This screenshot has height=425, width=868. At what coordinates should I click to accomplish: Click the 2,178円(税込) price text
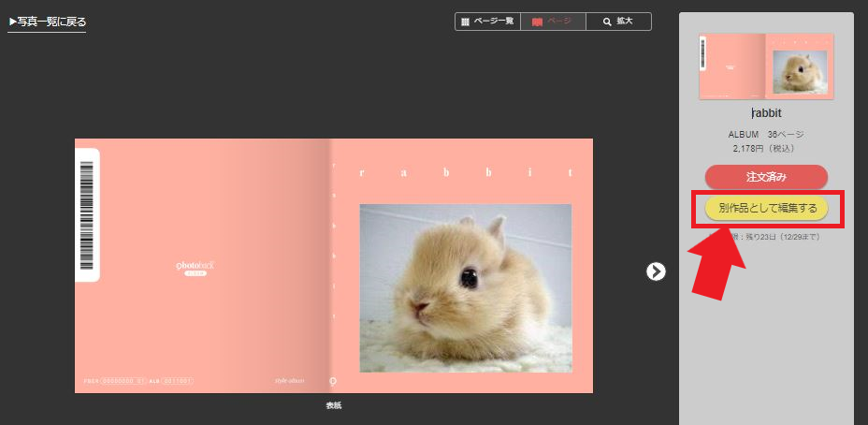click(766, 149)
